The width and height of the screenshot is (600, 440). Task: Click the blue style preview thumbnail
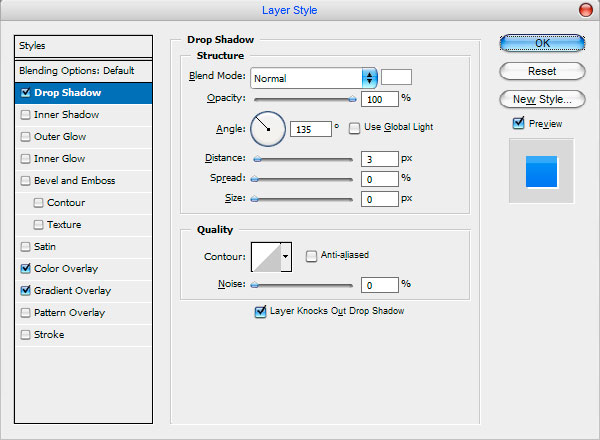pyautogui.click(x=541, y=171)
